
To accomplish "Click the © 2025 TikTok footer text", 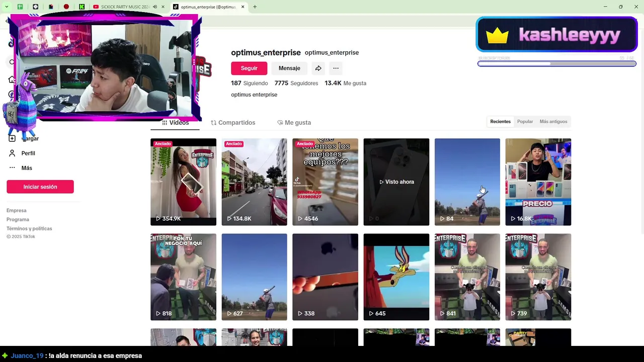I will tap(21, 237).
